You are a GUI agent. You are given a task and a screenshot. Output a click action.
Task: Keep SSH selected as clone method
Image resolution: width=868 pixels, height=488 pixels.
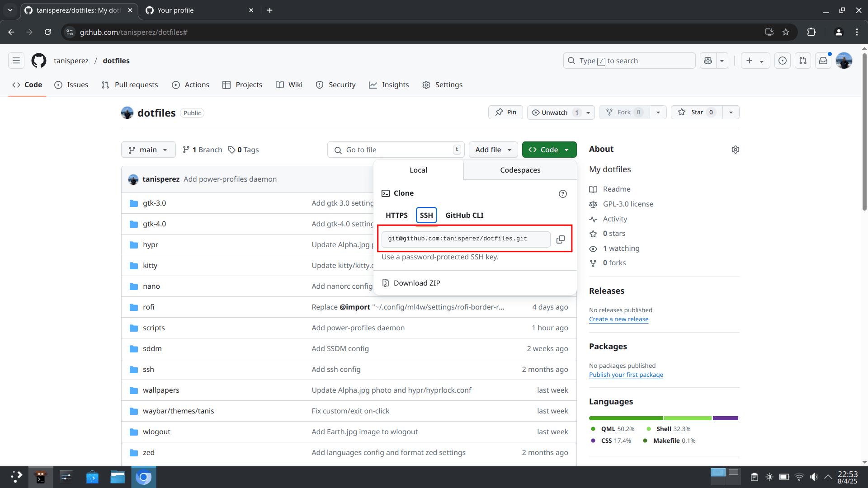coord(426,215)
